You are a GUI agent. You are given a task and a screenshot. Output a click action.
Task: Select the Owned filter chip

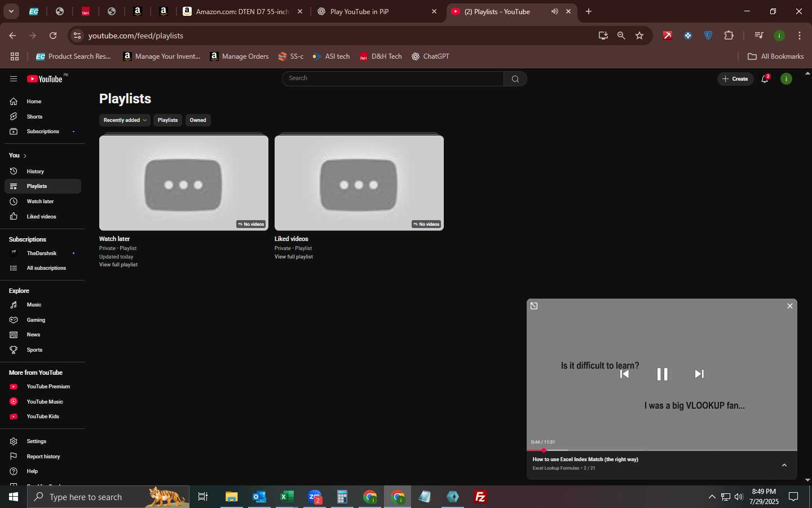click(198, 120)
